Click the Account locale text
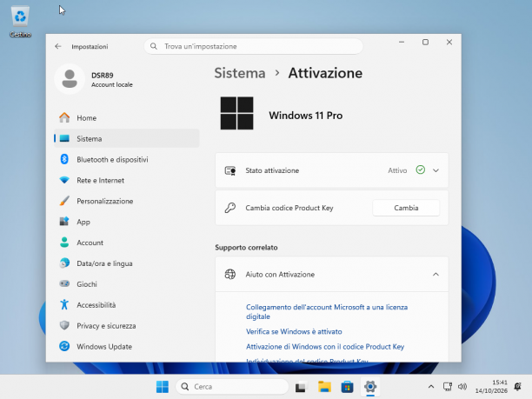The image size is (532, 399). tap(112, 84)
